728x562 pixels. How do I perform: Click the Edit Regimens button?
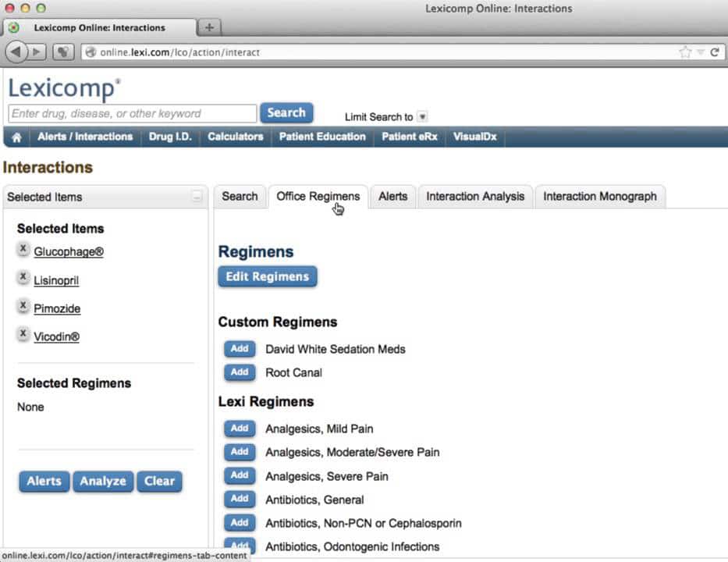(x=268, y=276)
